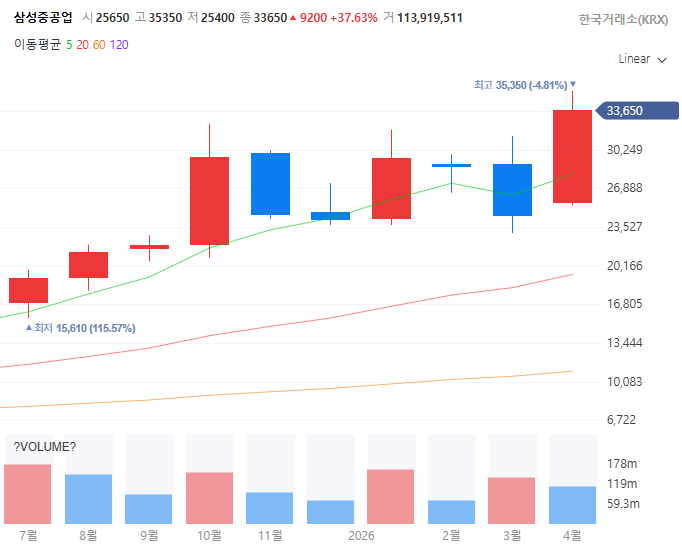Click the 113,919,511 volume value
This screenshot has height=560, width=682.
click(430, 18)
